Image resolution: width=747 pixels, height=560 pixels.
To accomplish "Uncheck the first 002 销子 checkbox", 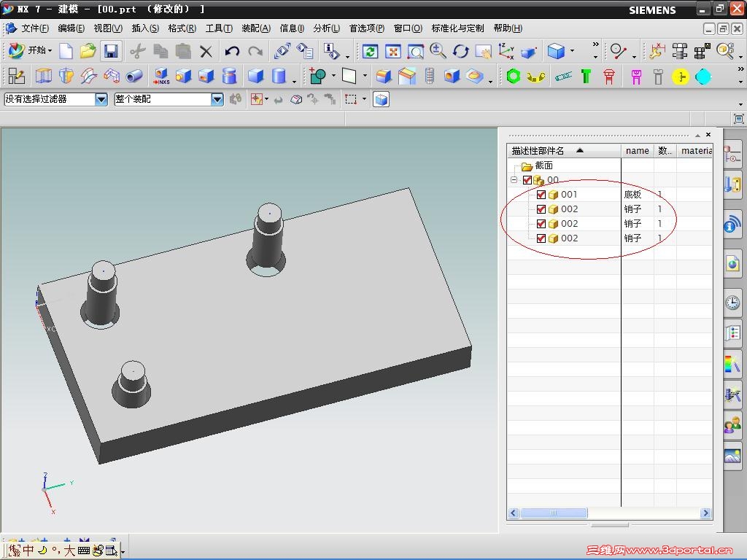I will 541,209.
